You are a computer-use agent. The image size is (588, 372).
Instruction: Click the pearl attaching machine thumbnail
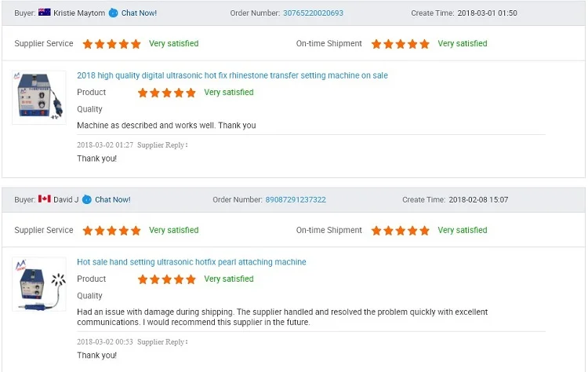(39, 284)
